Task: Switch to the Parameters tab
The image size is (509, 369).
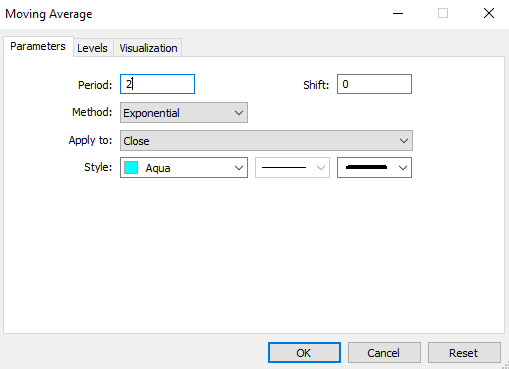Action: tap(38, 46)
